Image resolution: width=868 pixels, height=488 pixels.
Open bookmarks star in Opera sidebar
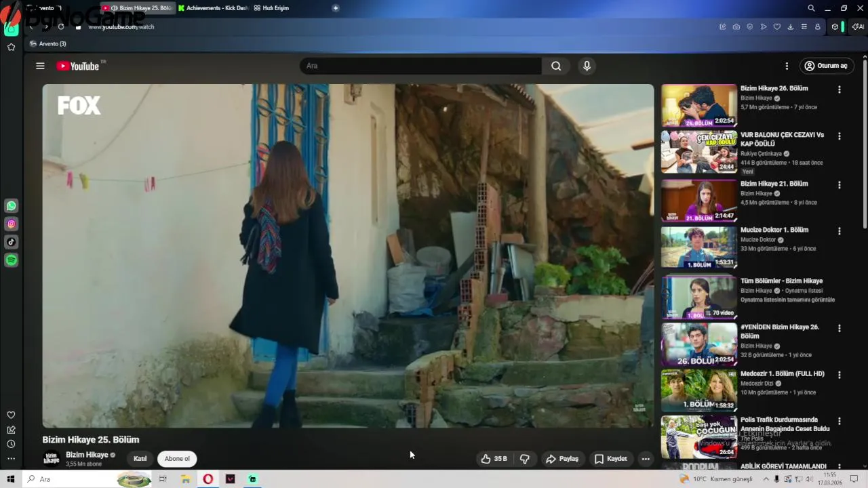tap(11, 47)
